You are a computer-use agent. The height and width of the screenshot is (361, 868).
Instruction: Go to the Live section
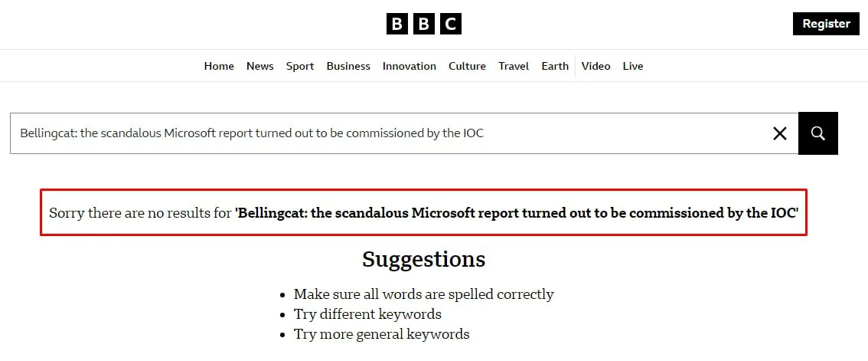(x=633, y=66)
